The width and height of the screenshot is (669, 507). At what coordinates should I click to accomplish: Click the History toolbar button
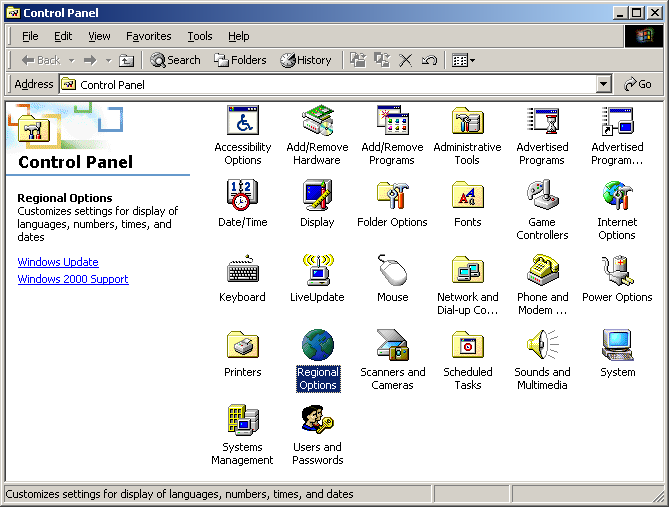[x=306, y=60]
